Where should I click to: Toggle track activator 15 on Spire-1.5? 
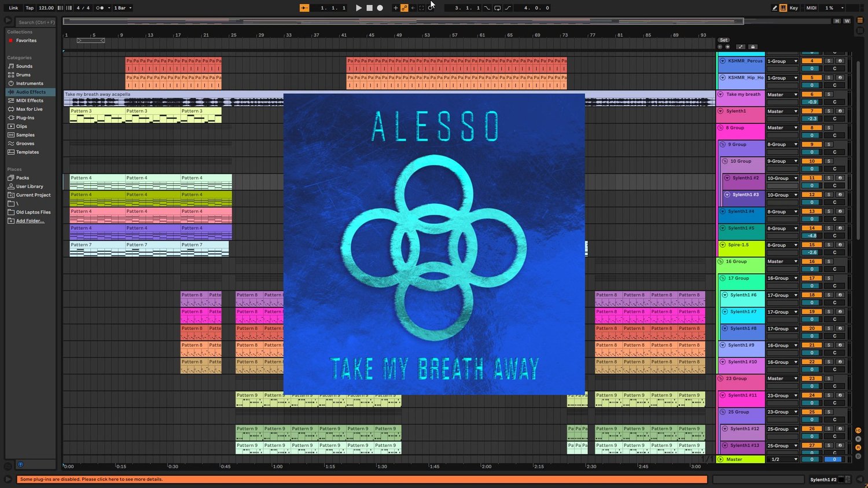pyautogui.click(x=812, y=245)
